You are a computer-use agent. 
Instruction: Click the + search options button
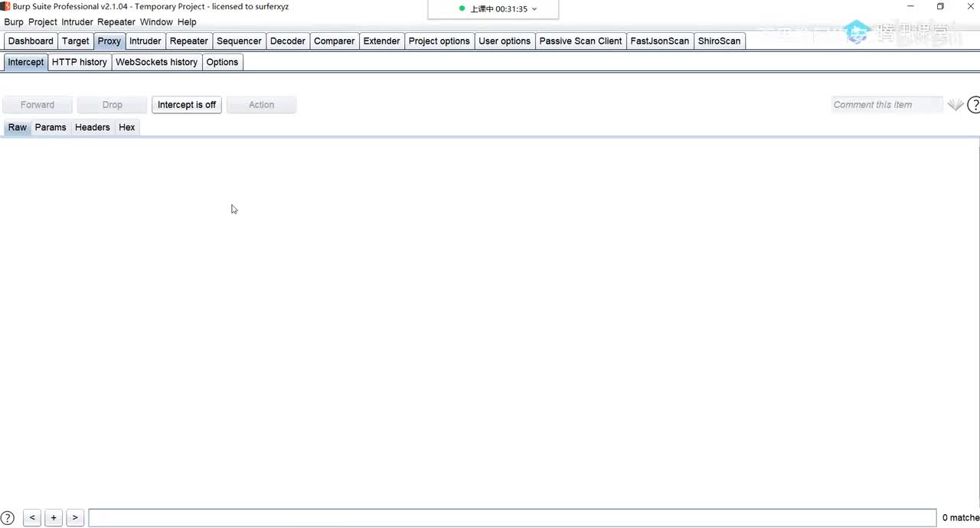pos(54,518)
